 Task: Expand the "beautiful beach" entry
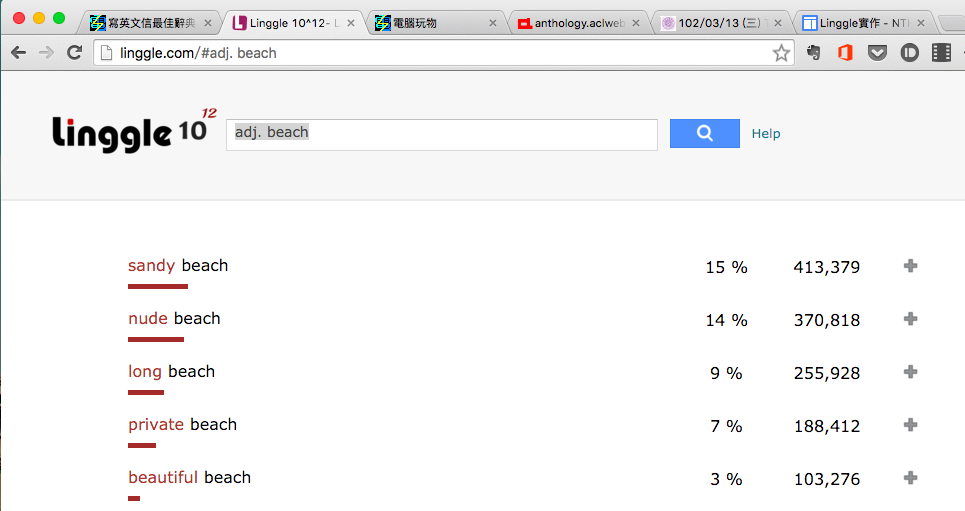click(x=910, y=478)
